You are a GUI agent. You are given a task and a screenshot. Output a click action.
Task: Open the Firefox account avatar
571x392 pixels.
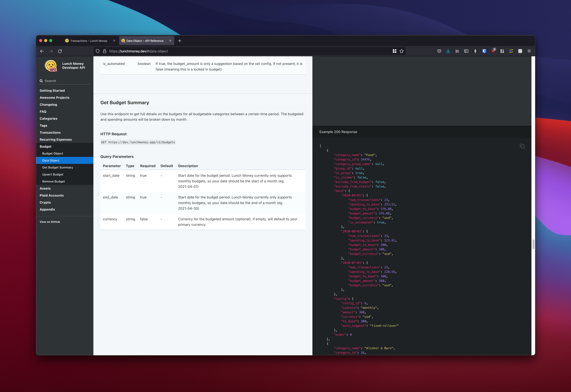tap(475, 51)
